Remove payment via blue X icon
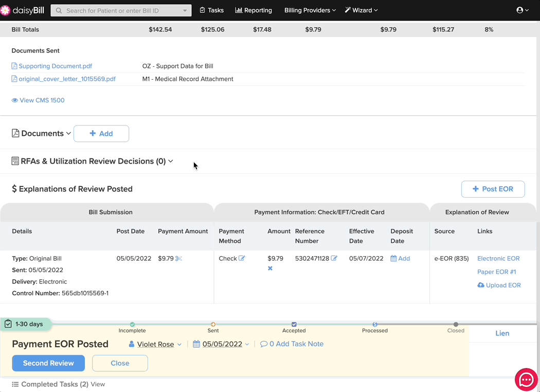Image resolution: width=540 pixels, height=392 pixels. point(270,269)
